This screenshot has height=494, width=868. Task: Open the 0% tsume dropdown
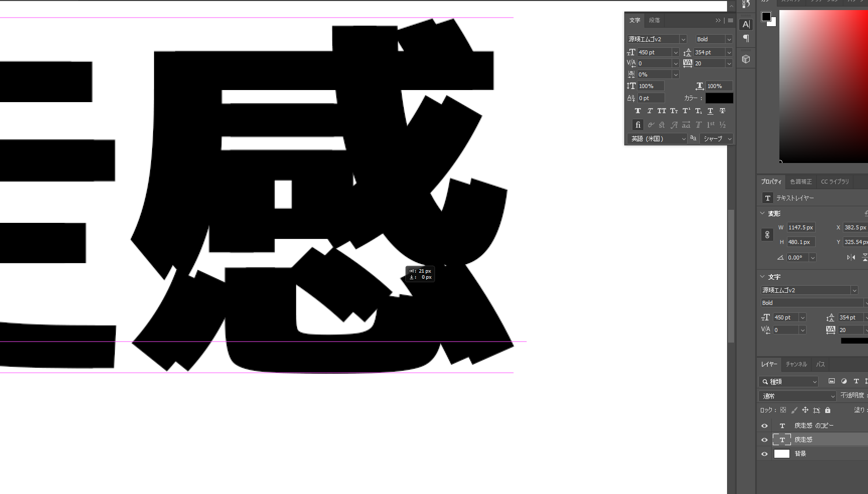676,74
